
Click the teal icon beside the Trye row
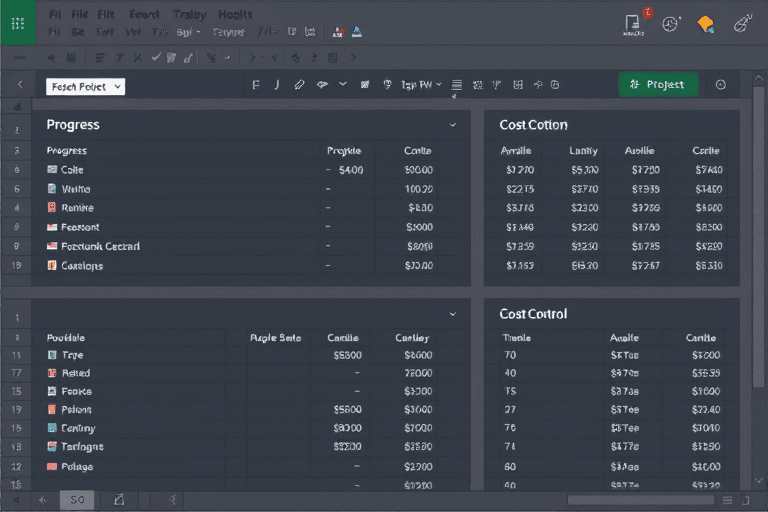[53, 355]
